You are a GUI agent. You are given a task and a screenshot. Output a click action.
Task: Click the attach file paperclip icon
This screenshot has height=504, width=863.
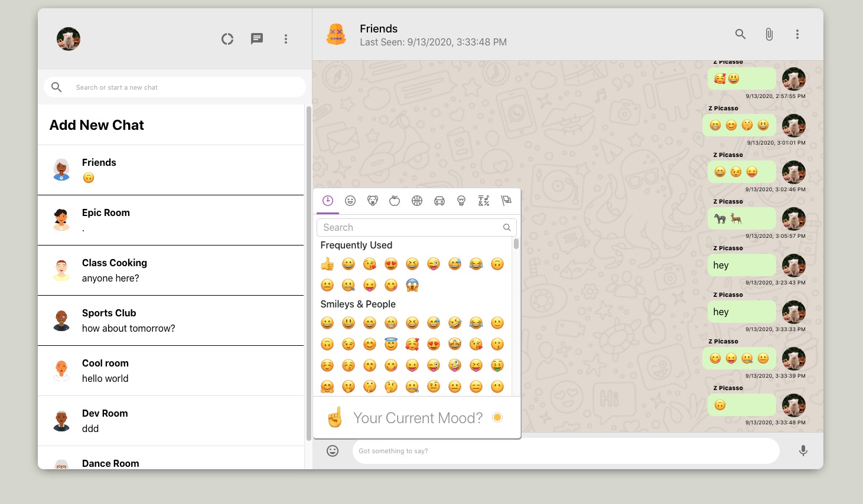coord(769,34)
